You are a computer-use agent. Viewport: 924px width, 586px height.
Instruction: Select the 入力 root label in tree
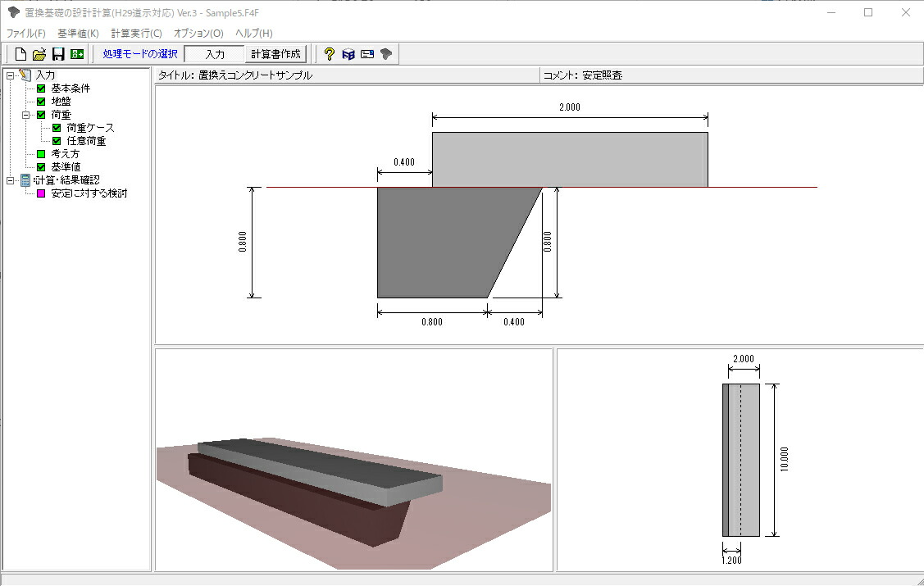[x=45, y=75]
